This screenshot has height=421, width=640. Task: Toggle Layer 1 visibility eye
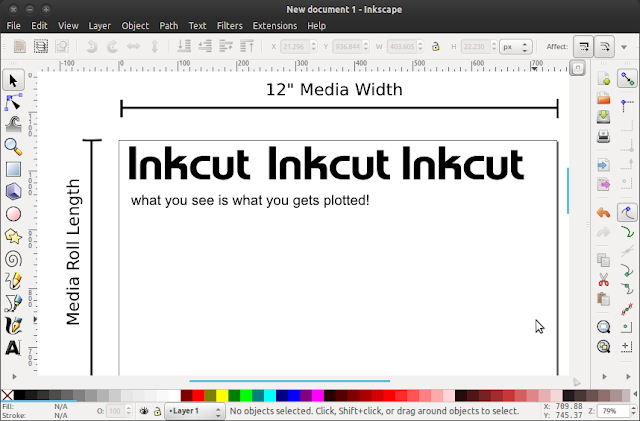(x=144, y=411)
